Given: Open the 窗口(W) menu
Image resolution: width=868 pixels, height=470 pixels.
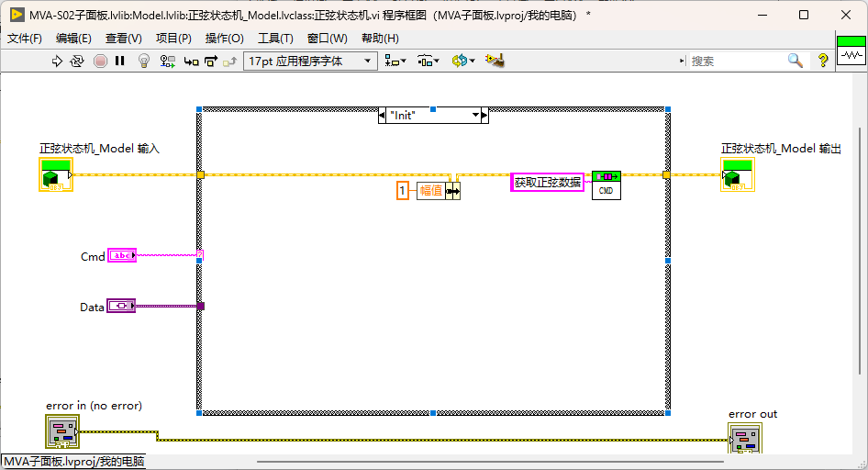Looking at the screenshot, I should pos(328,39).
